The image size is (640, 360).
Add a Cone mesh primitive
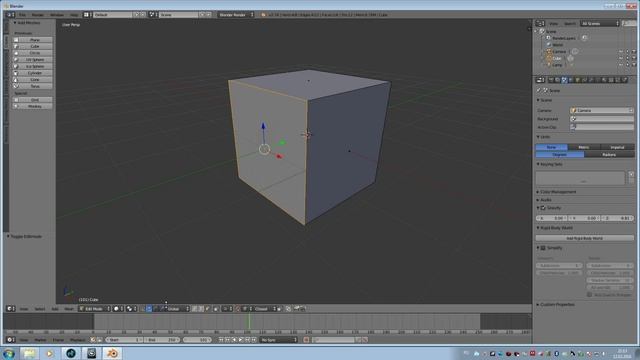coord(32,80)
